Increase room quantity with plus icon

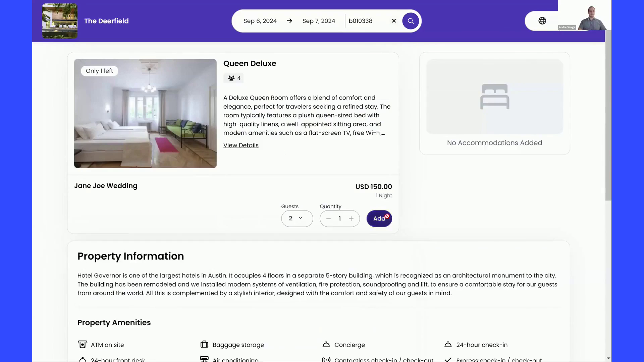point(351,219)
